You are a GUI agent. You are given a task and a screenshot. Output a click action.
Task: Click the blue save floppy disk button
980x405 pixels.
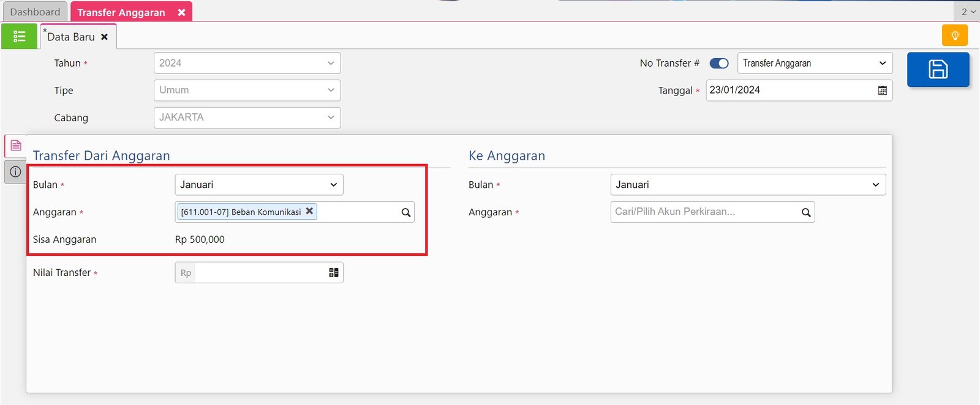coord(938,69)
